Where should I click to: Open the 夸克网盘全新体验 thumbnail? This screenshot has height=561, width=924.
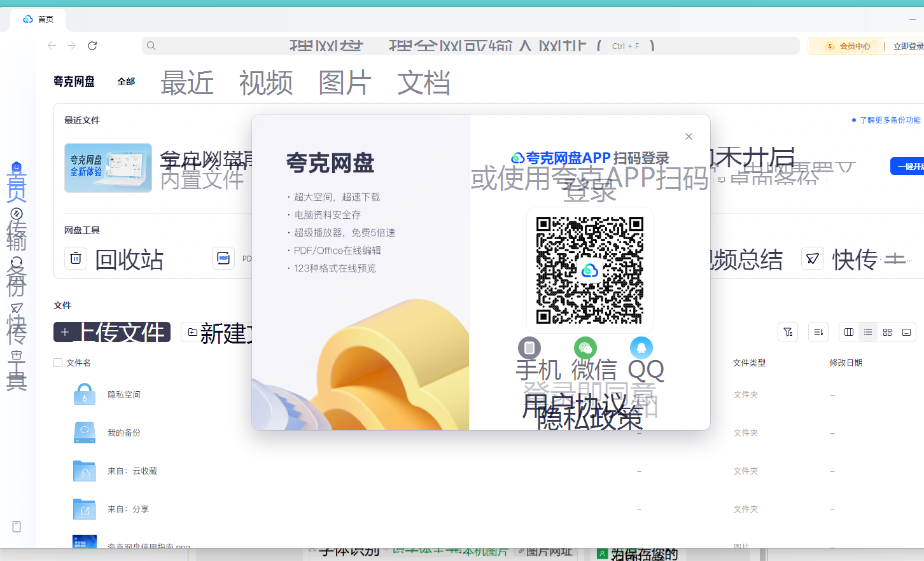(x=108, y=168)
